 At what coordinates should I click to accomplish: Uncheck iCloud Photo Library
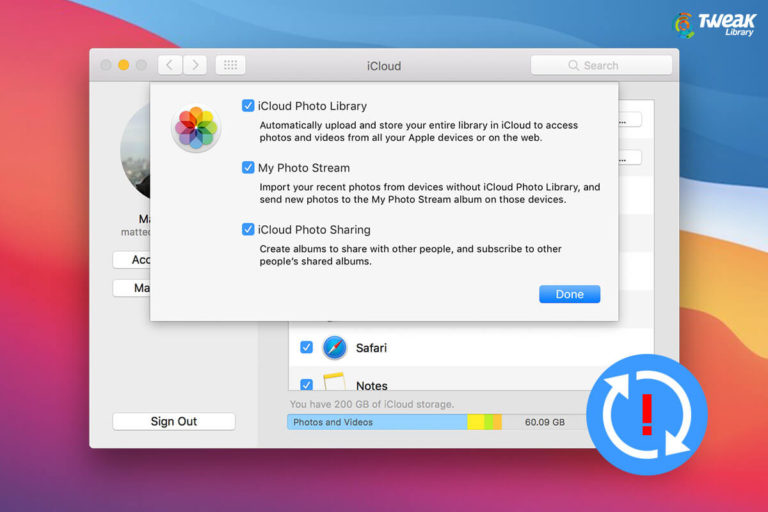coord(248,106)
